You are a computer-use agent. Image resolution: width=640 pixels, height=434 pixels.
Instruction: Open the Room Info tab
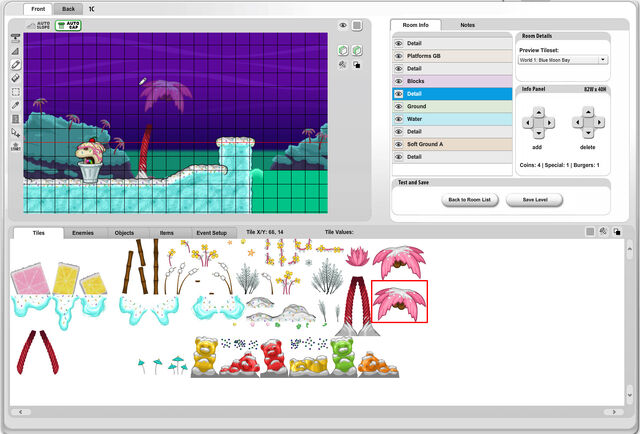[x=416, y=25]
